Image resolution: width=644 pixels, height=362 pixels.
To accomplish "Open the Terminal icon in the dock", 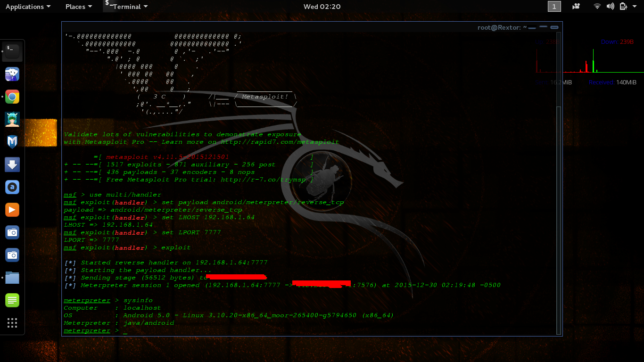I will pos(12,51).
